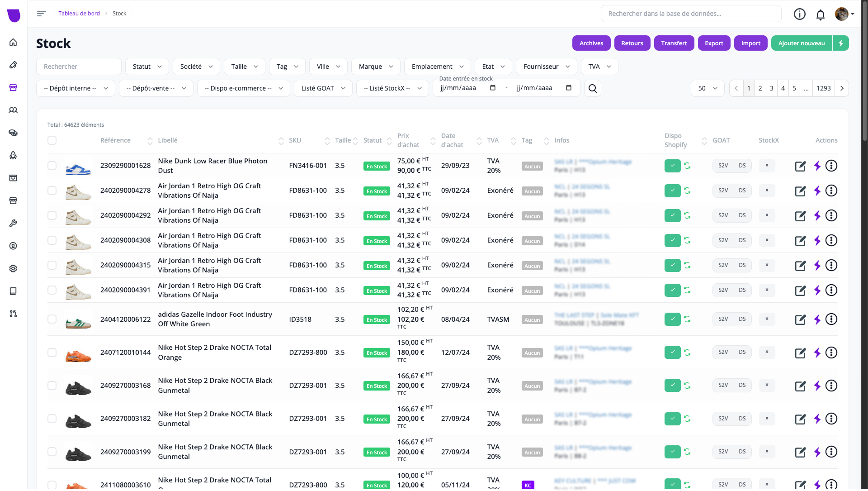
Task: Jump to last page 1293
Action: pyautogui.click(x=823, y=88)
